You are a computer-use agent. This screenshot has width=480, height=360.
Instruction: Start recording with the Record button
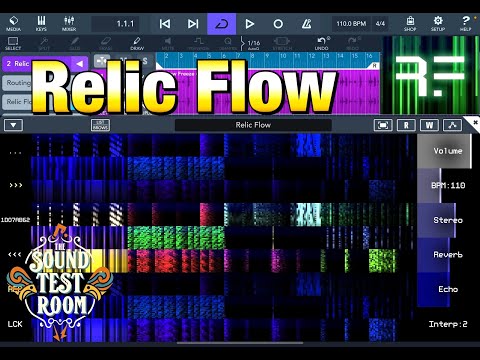[278, 24]
